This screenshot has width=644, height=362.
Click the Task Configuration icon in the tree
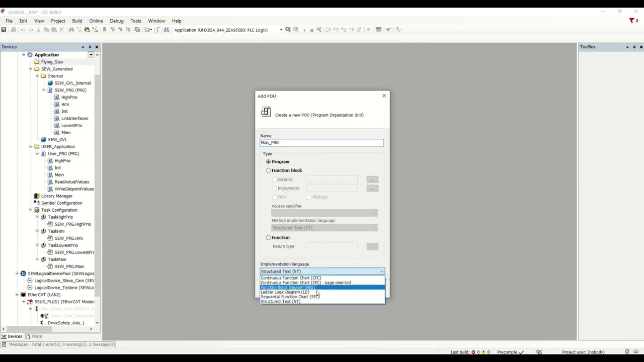[37, 210]
